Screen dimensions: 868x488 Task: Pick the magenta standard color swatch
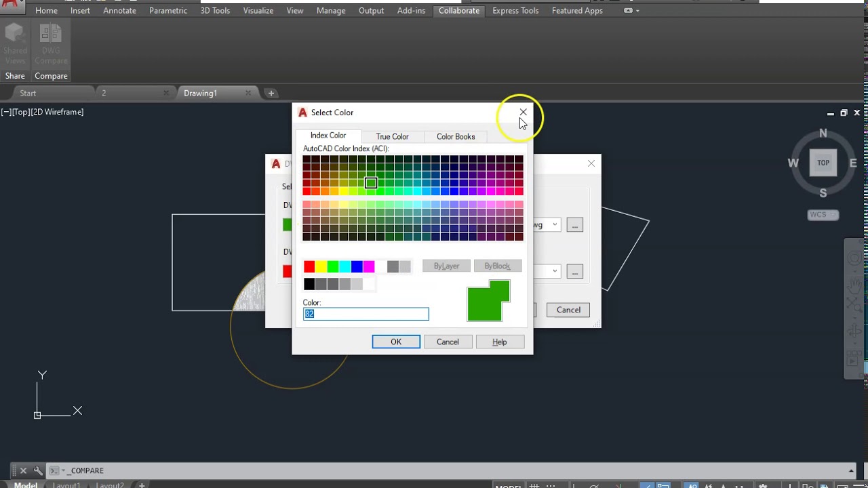369,266
